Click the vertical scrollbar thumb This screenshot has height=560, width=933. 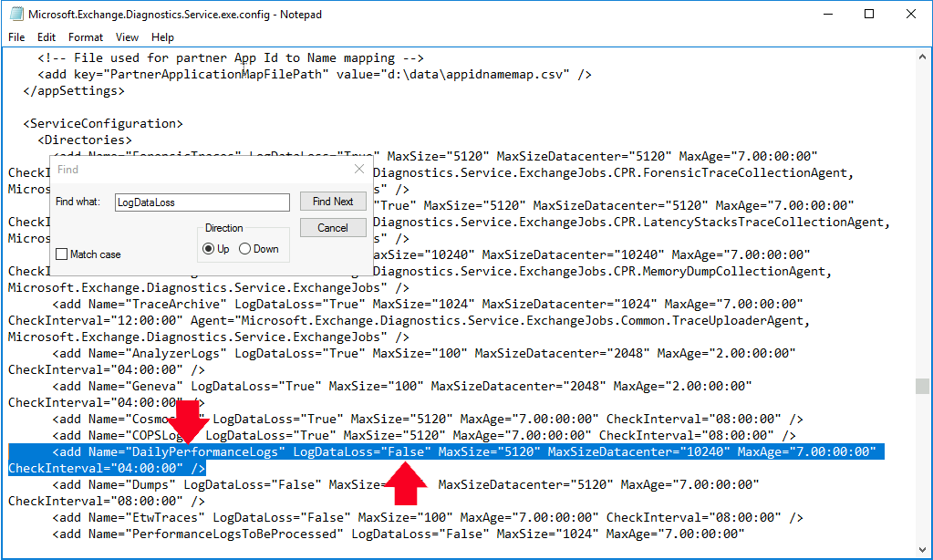(x=922, y=386)
